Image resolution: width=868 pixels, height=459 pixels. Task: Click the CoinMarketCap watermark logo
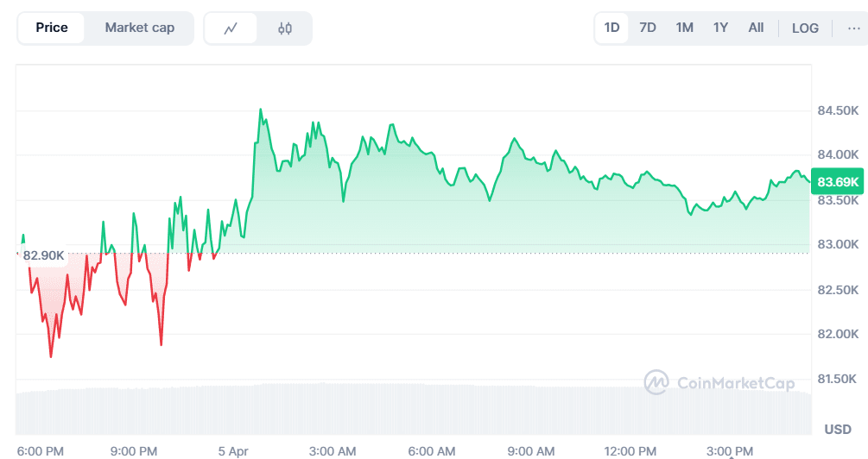pyautogui.click(x=719, y=381)
